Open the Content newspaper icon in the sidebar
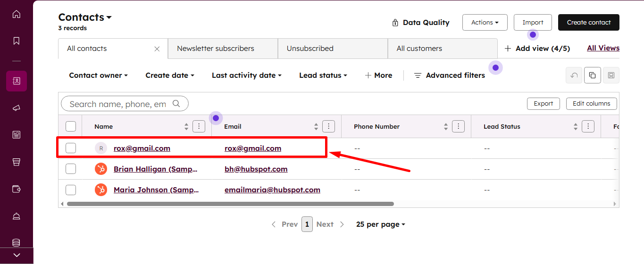This screenshot has height=264, width=644. pos(17,135)
